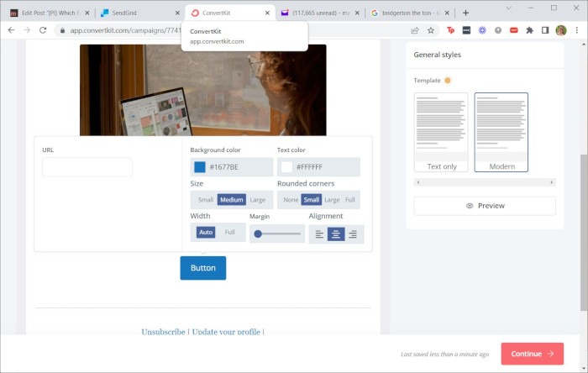Viewport: 588px width, 373px height.
Task: Click the padlock site info icon
Action: tap(62, 30)
